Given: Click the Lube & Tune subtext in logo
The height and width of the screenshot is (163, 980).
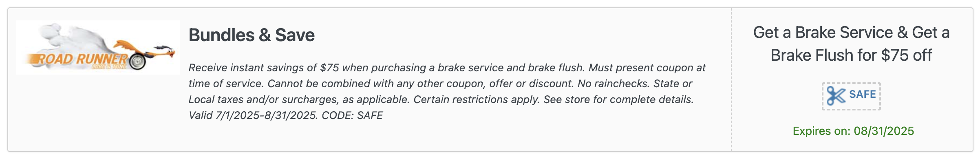Looking at the screenshot, I should 109,66.
